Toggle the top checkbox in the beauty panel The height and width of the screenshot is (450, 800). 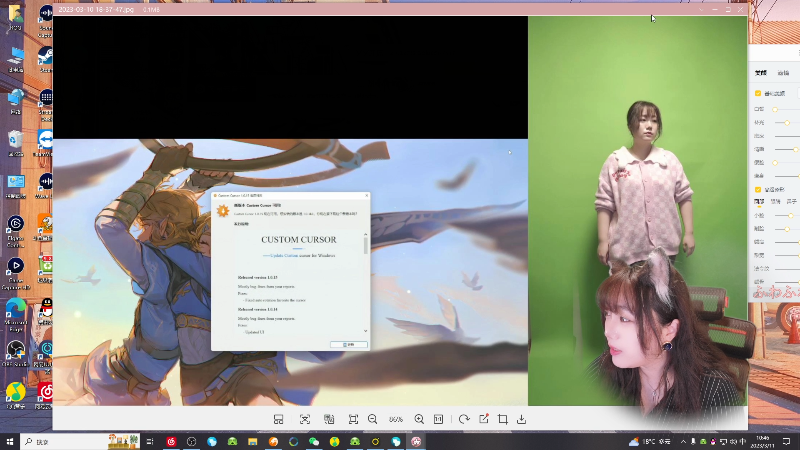(x=758, y=93)
